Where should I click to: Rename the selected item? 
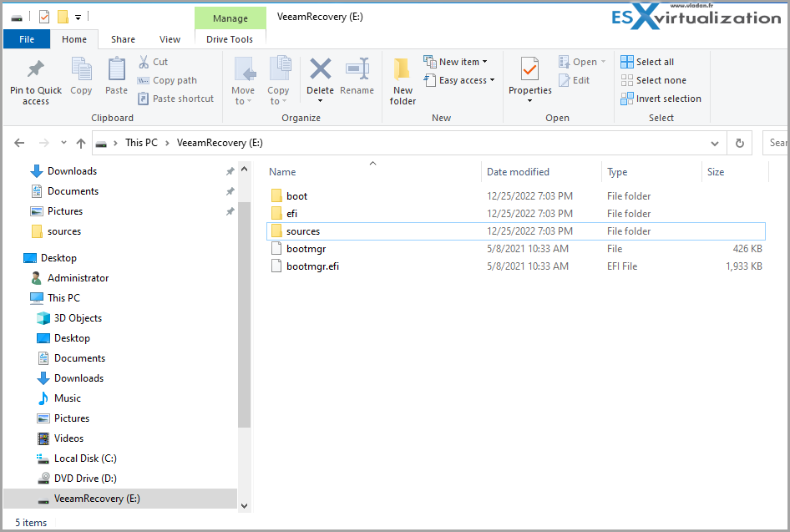point(357,76)
